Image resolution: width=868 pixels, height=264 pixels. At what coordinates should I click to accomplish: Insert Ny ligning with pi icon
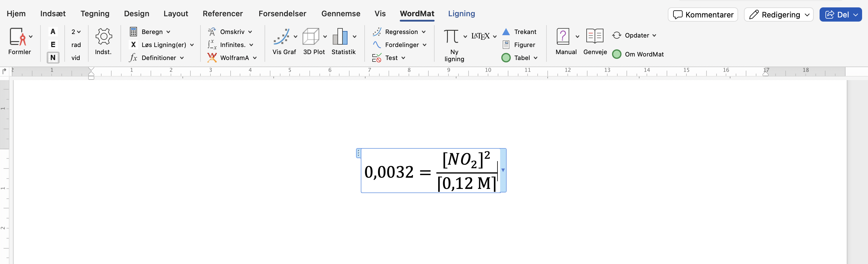pyautogui.click(x=451, y=36)
